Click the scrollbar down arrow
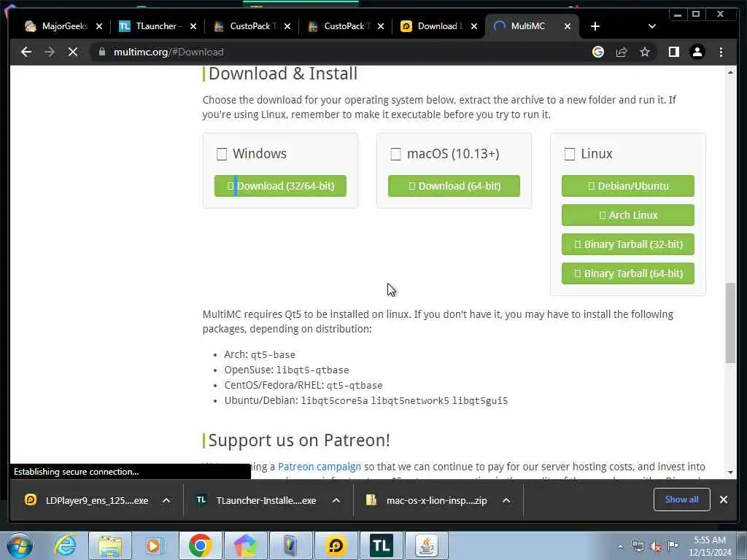747x560 pixels. pos(730,472)
